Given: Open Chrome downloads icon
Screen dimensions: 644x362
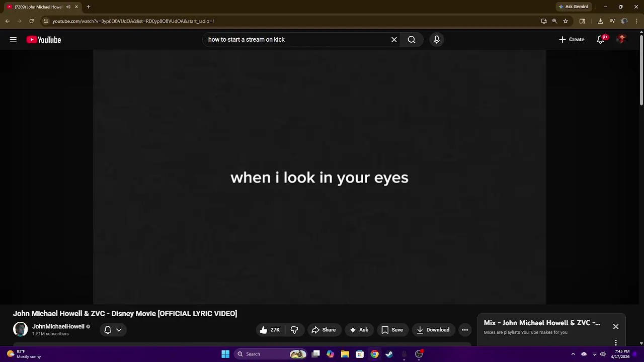Looking at the screenshot, I should pyautogui.click(x=600, y=21).
